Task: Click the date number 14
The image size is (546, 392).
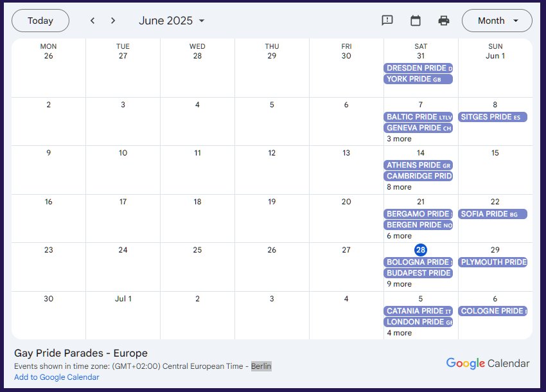Action: pyautogui.click(x=421, y=153)
